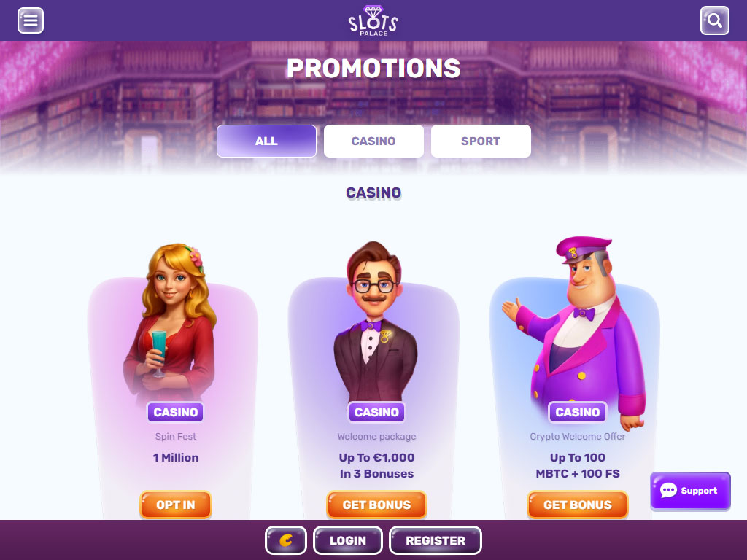Open the Up To €1,000 In 3 Bonuses text
This screenshot has width=747, height=560.
click(376, 466)
